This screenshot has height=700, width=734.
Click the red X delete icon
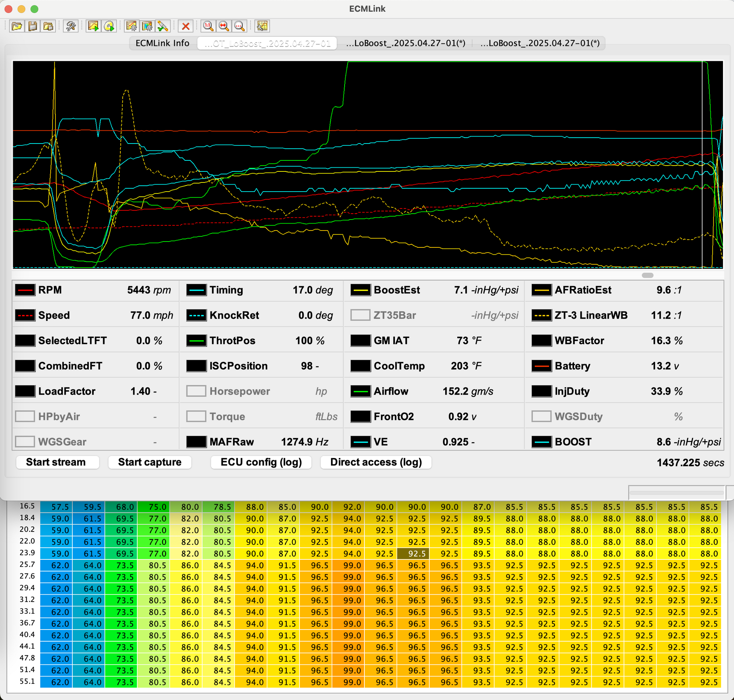(x=185, y=26)
